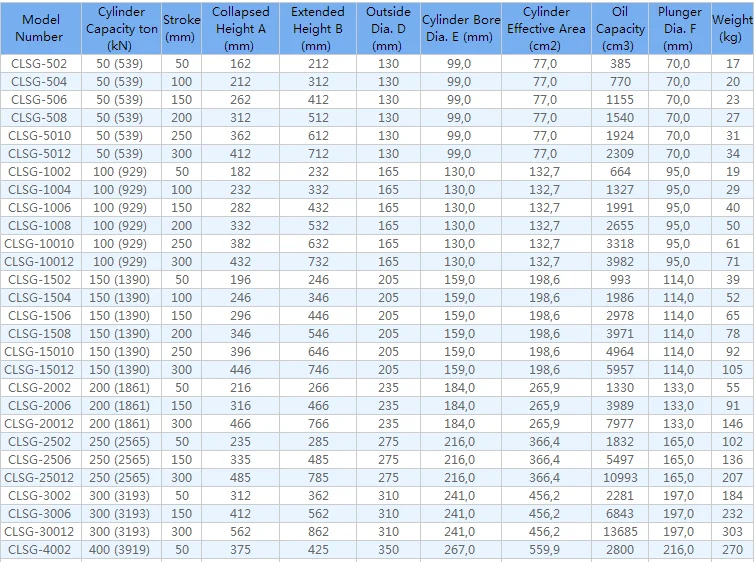Select the CLSG-20012 model cell
This screenshot has width=756, height=562.
40,424
